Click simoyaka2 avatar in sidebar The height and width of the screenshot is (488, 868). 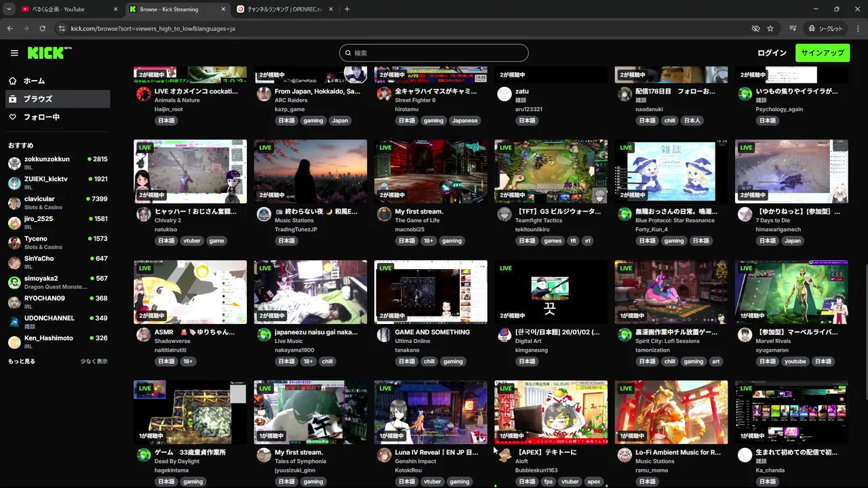tap(14, 283)
